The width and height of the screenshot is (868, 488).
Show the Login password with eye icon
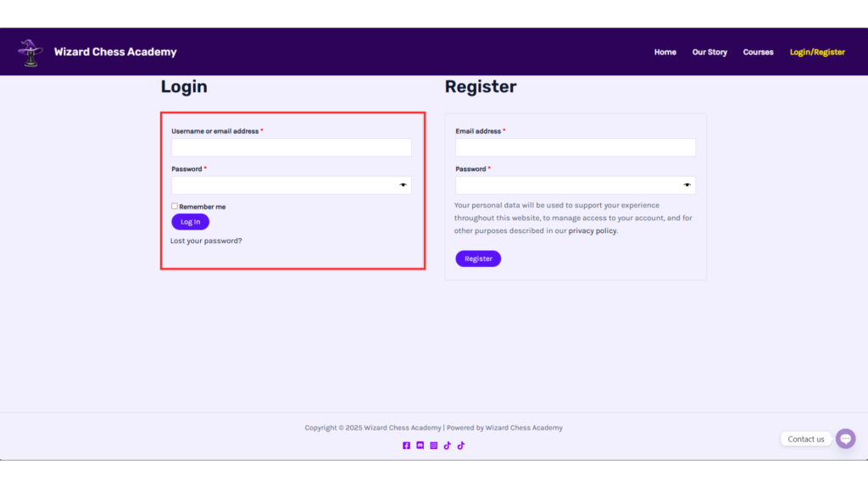tap(403, 185)
